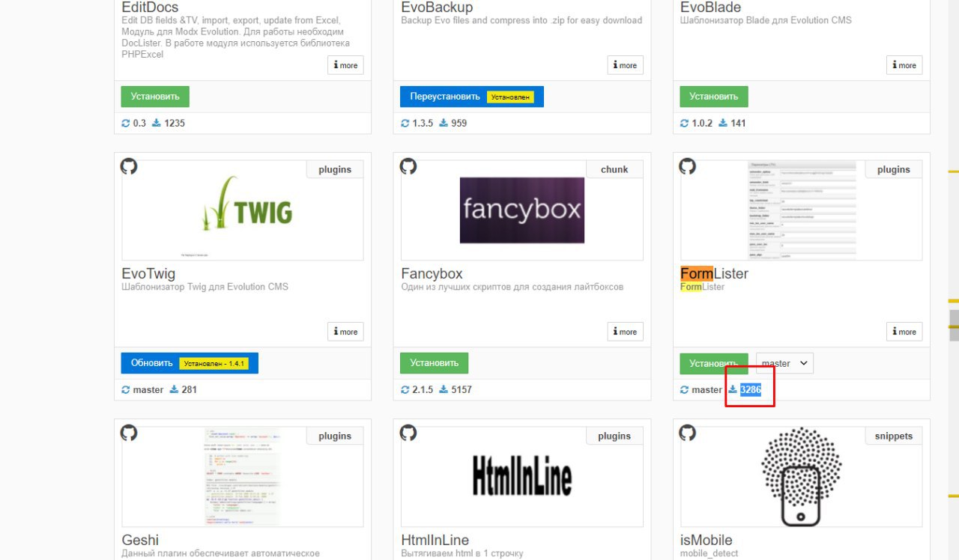Click more info button on EvoBackup
The image size is (959, 560).
pyautogui.click(x=625, y=65)
